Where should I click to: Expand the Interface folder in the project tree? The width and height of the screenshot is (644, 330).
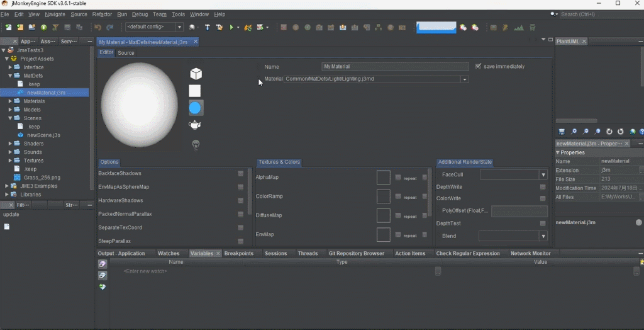pos(10,67)
